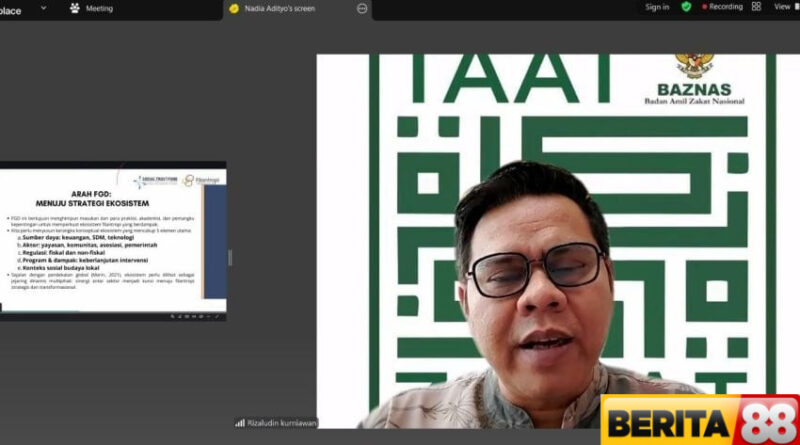Open more options on shared screen tab
The width and height of the screenshot is (800, 445).
(362, 9)
